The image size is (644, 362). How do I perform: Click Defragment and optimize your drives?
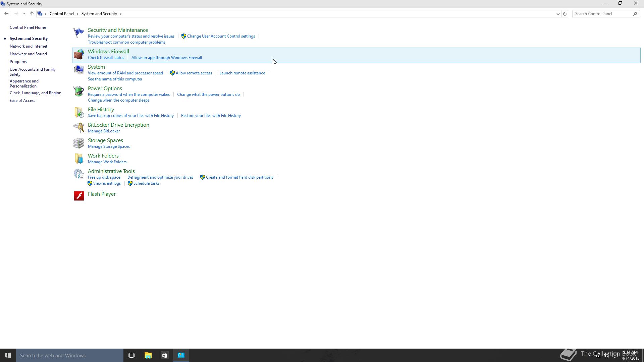click(160, 177)
